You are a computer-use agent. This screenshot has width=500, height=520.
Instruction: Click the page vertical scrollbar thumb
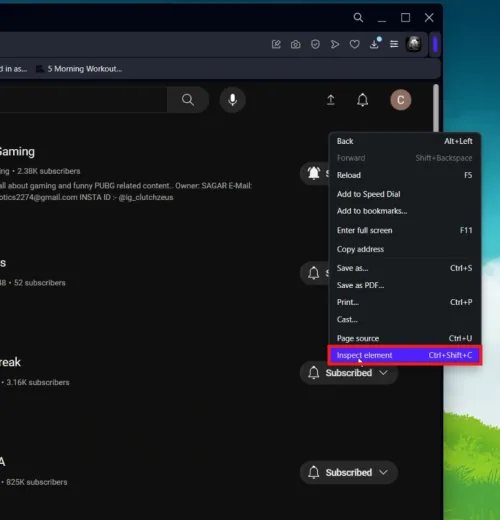[x=436, y=108]
